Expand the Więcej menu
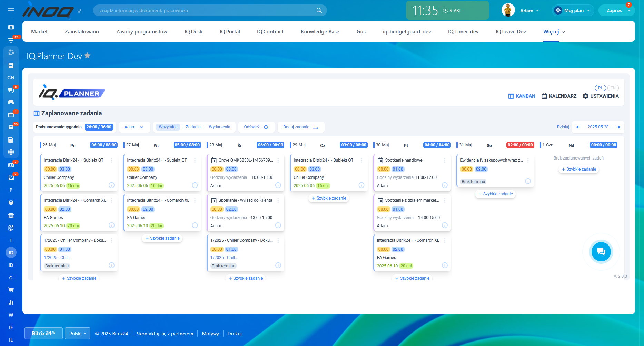The image size is (644, 346). (x=554, y=32)
